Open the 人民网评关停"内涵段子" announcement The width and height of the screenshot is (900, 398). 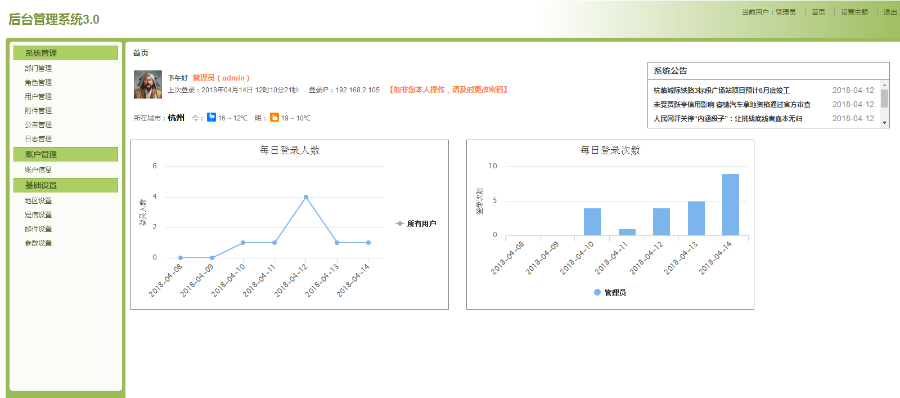coord(727,118)
